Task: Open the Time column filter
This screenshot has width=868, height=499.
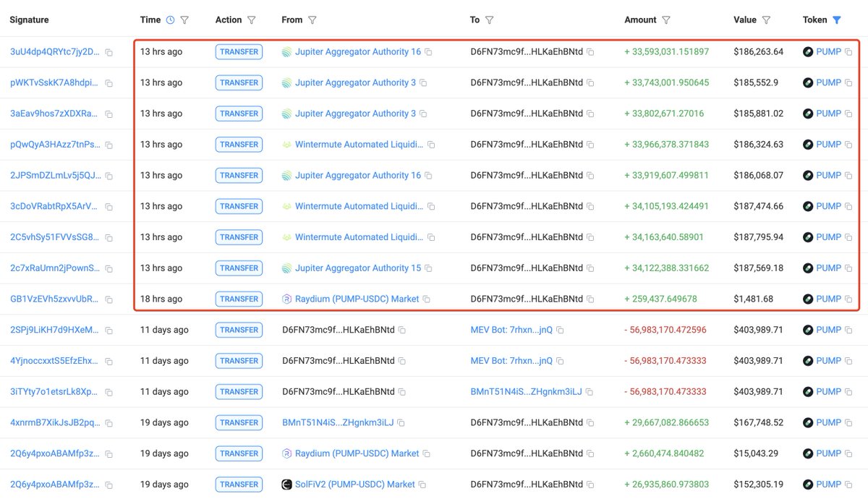Action: (x=184, y=20)
